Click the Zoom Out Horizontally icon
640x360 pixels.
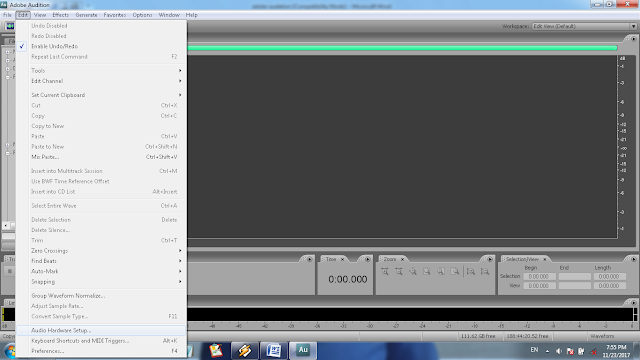point(399,271)
